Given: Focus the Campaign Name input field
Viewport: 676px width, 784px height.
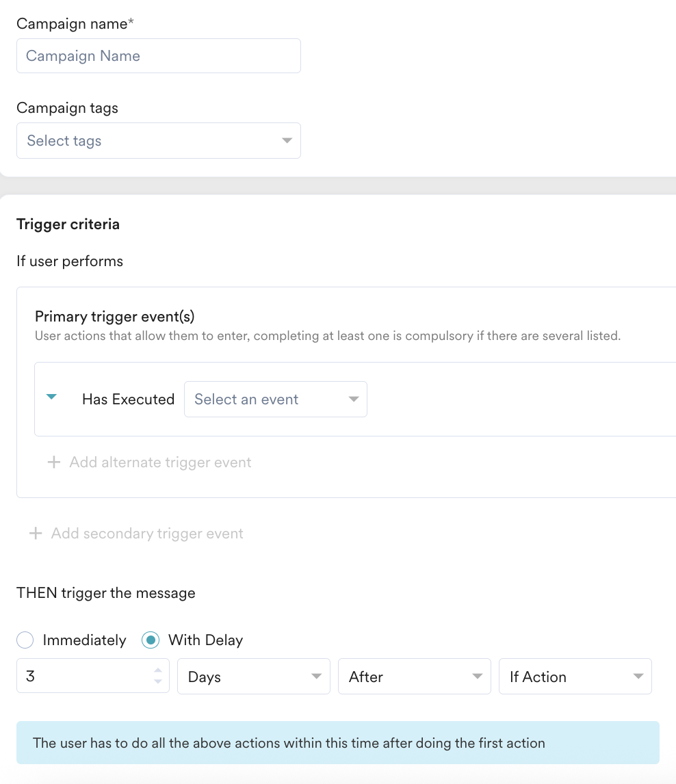Looking at the screenshot, I should click(x=159, y=56).
